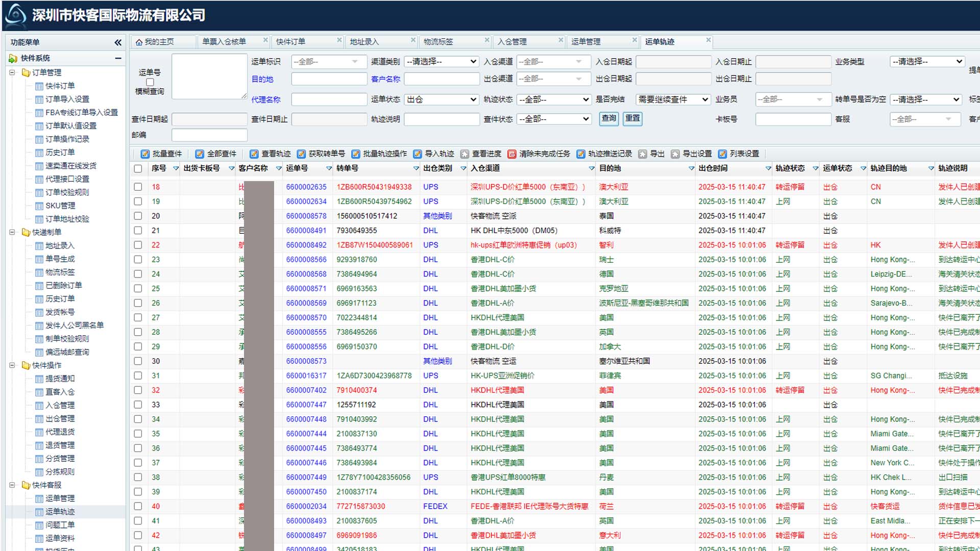
Task: Click the 清除未完成任务 toolbar icon
Action: pyautogui.click(x=512, y=154)
